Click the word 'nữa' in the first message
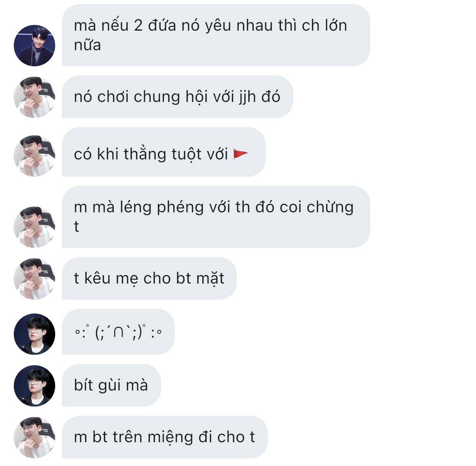476x466 pixels. 87,45
